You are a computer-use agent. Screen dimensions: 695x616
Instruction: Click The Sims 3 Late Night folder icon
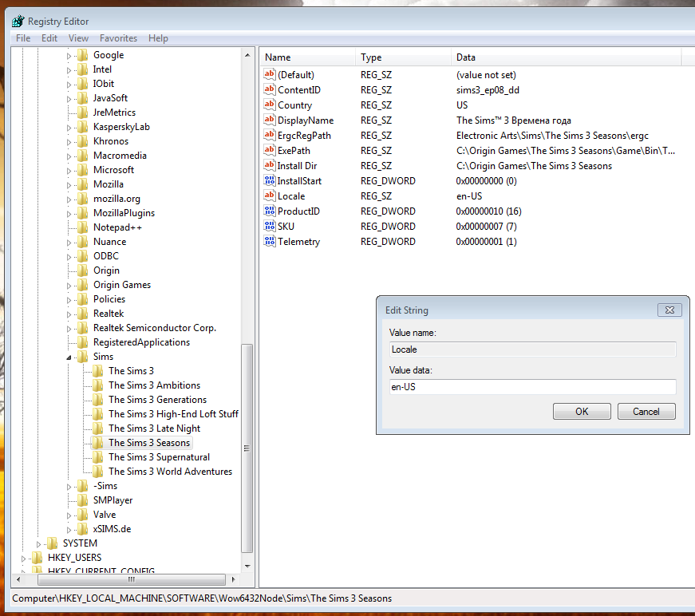pos(98,428)
